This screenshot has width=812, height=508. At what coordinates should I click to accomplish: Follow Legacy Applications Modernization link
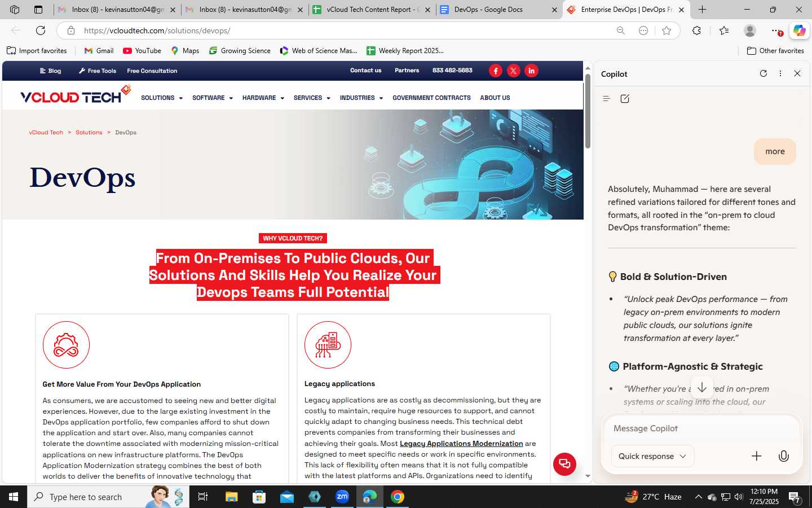461,444
